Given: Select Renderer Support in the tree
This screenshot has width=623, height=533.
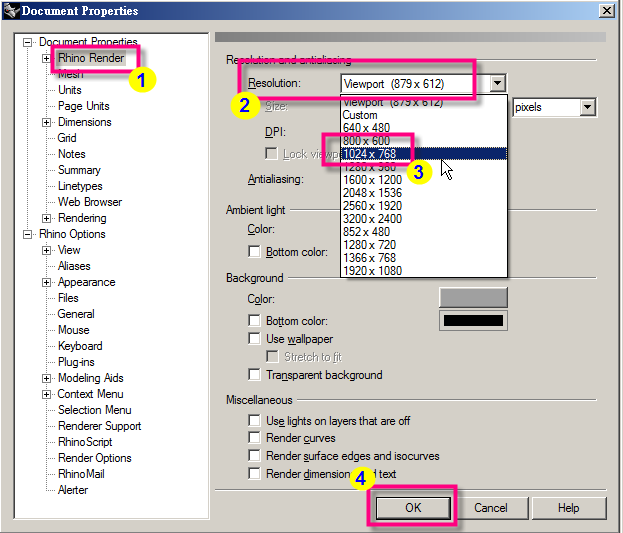Looking at the screenshot, I should [x=99, y=426].
